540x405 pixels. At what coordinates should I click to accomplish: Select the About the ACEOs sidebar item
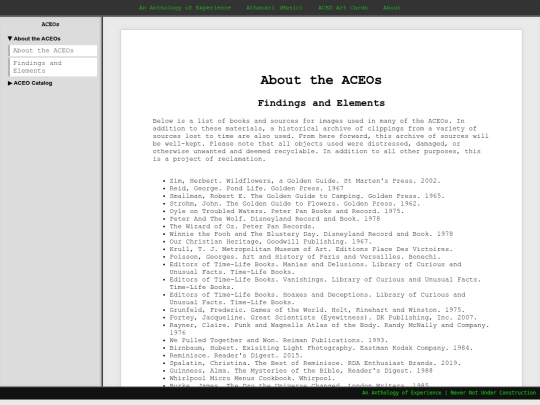pos(53,50)
